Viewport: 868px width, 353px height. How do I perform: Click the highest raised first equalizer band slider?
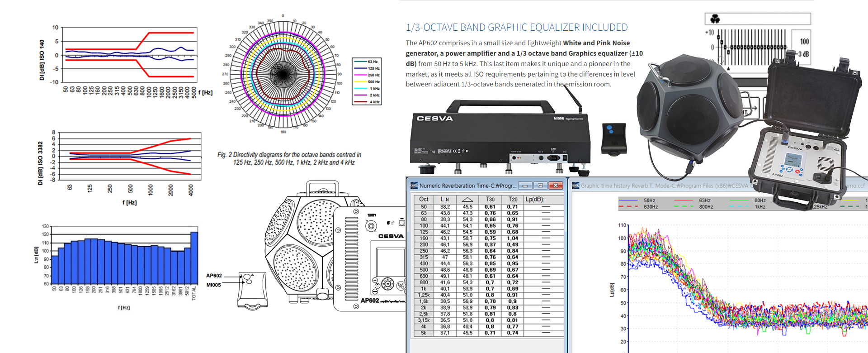click(718, 37)
